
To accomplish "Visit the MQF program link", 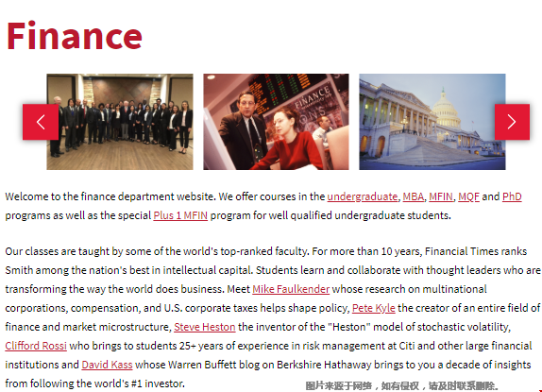I will pos(468,196).
